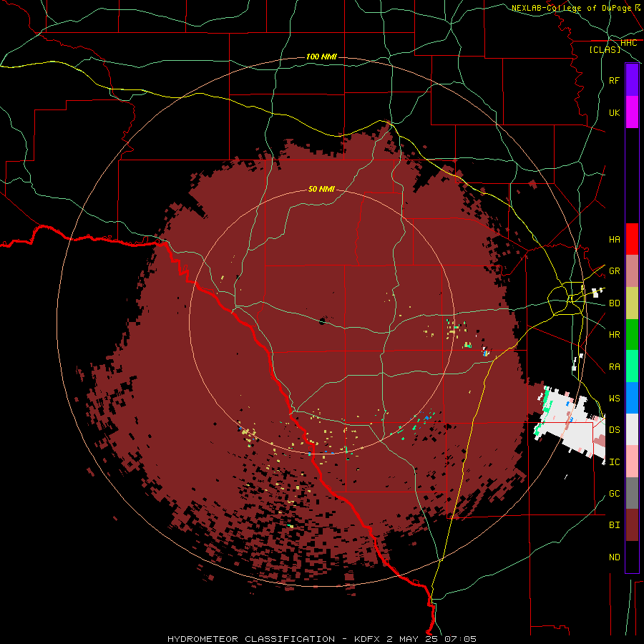Image resolution: width=644 pixels, height=644 pixels.
Task: Click the UK magenta legend swatch
Action: pyautogui.click(x=632, y=112)
